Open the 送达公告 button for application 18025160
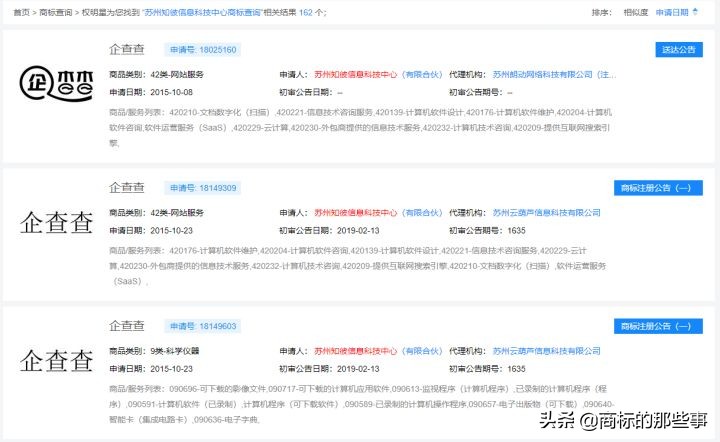Viewport: 720px width, 442px height. [x=679, y=50]
